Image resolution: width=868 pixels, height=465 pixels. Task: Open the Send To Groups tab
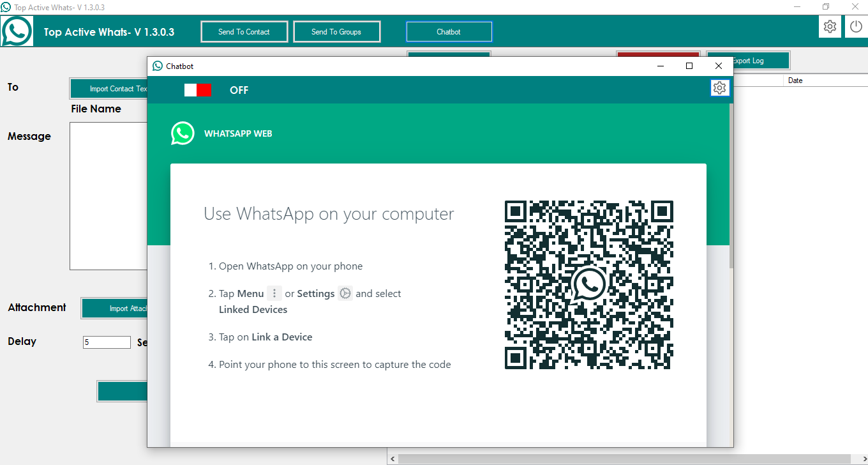pyautogui.click(x=337, y=32)
